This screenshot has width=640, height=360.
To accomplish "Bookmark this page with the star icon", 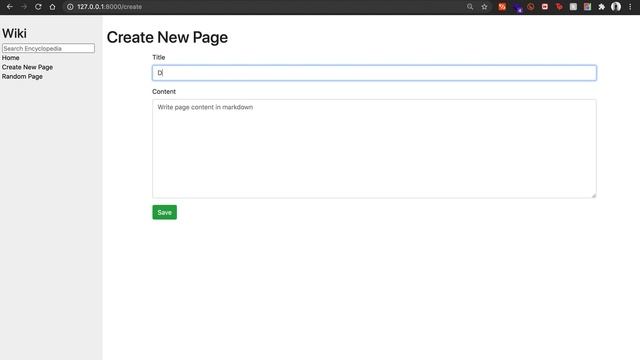I will click(484, 7).
